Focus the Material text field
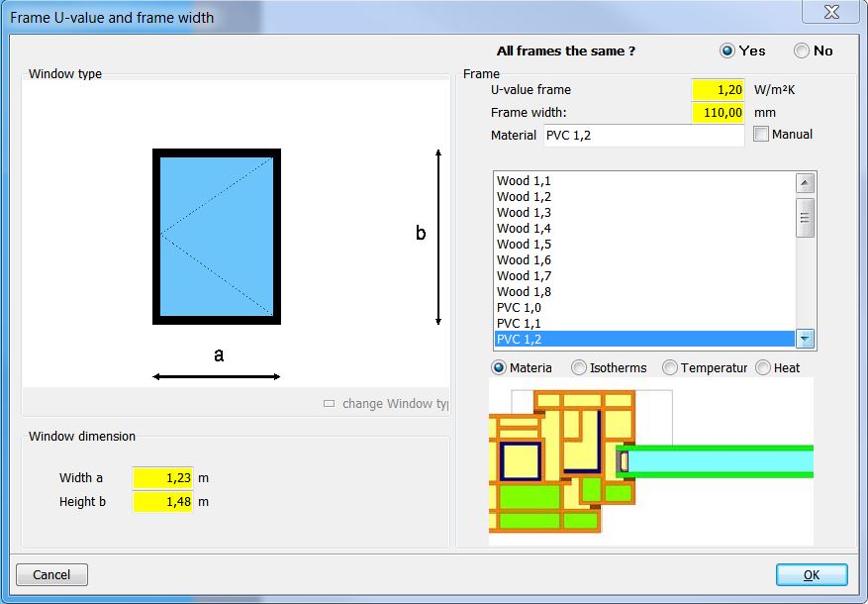 point(643,136)
